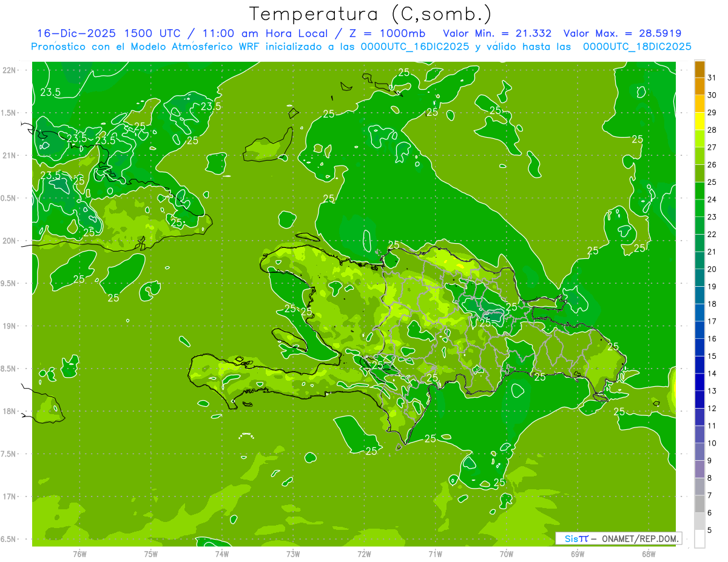Click the '28' colorbar label
This screenshot has width=728, height=562.
tap(712, 130)
